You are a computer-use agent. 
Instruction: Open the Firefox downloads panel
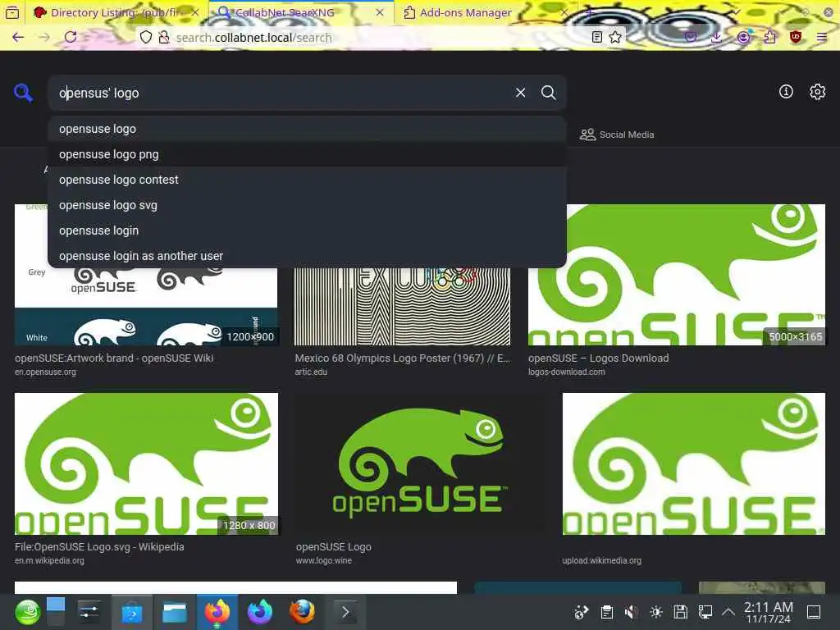(716, 37)
